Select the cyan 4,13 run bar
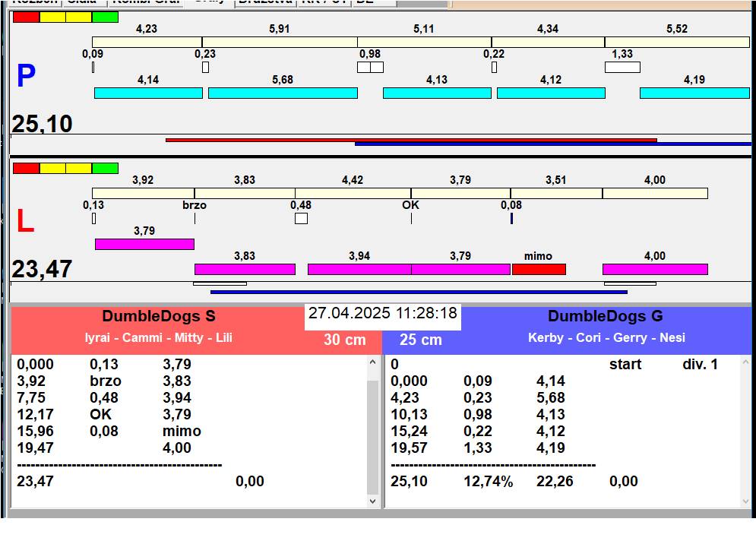 click(437, 93)
